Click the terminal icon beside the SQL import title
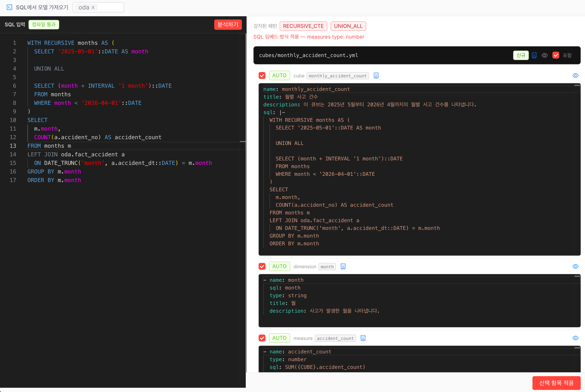Image resolution: width=585 pixels, height=392 pixels. (9, 7)
